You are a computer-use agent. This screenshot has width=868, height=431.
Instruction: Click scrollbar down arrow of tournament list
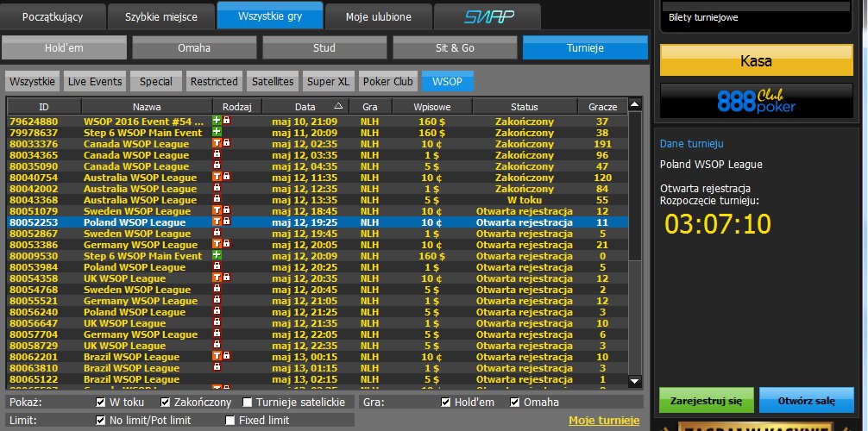[x=635, y=381]
